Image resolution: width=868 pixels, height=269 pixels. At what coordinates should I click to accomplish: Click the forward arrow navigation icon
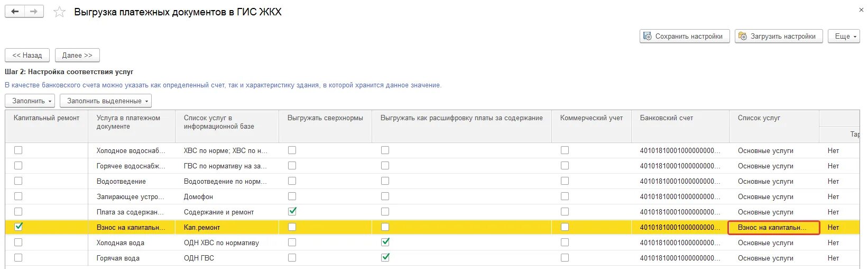pos(34,12)
